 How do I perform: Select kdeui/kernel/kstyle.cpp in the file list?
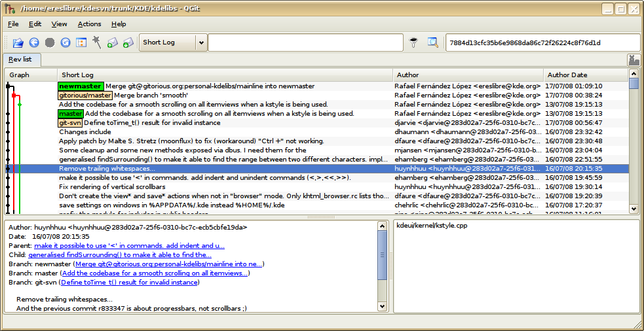[x=432, y=226]
